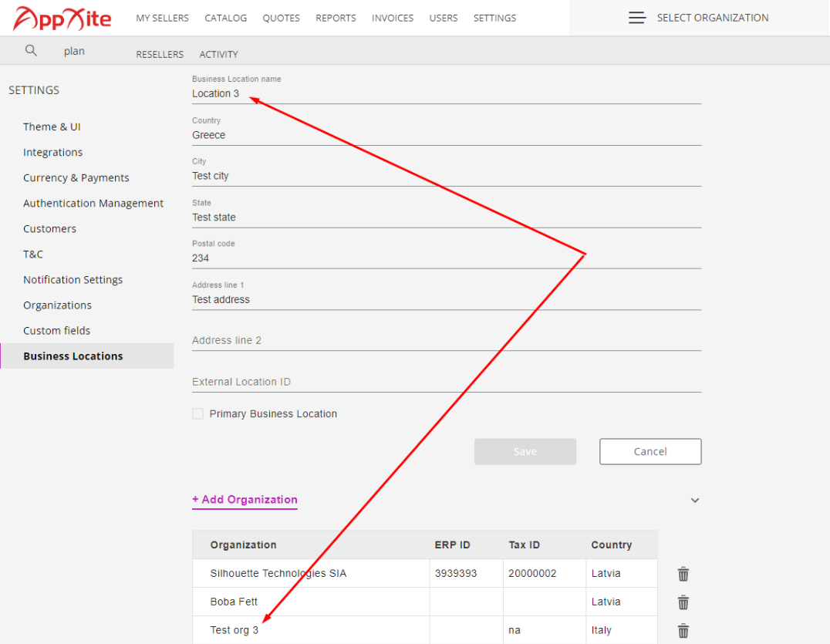Open Integrations settings
This screenshot has width=830, height=644.
tap(53, 153)
